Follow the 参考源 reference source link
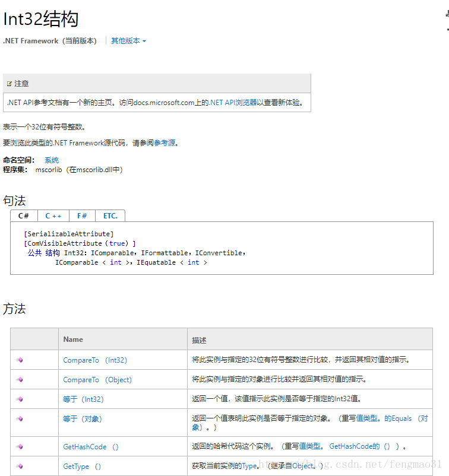Viewport: 449px width, 476px height. point(165,142)
